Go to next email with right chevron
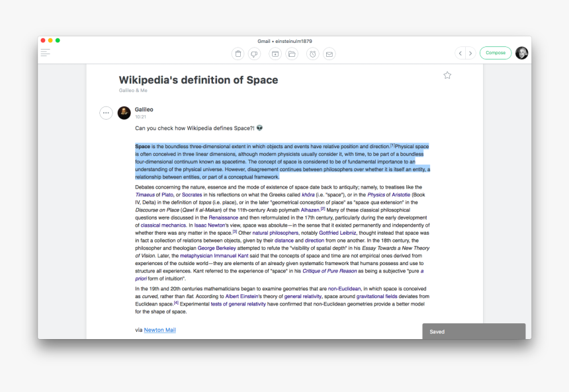This screenshot has height=392, width=569. point(470,54)
